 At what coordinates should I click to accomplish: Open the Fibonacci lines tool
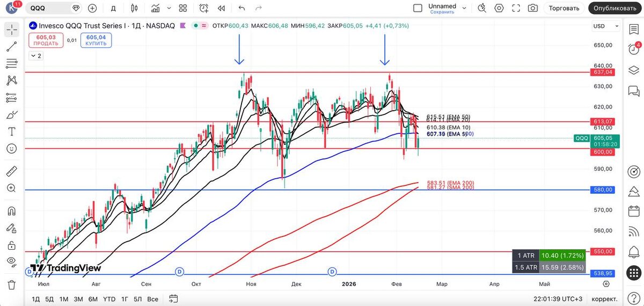(11, 64)
